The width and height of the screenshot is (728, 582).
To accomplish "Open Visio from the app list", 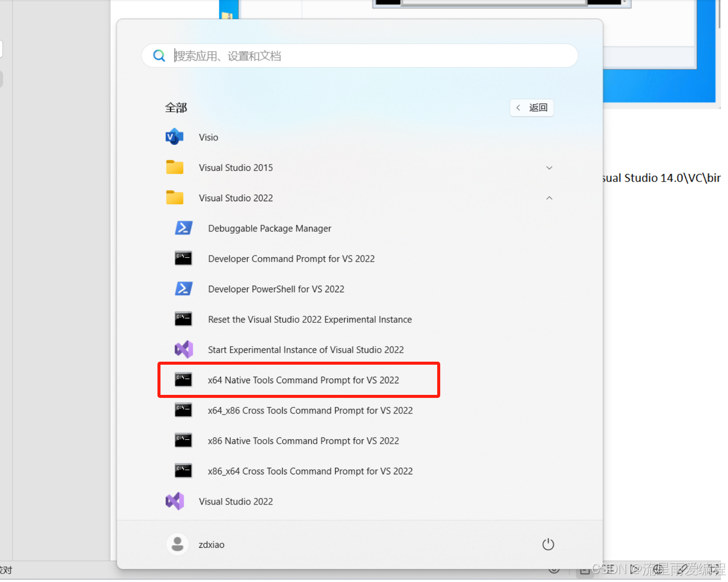I will pyautogui.click(x=208, y=137).
